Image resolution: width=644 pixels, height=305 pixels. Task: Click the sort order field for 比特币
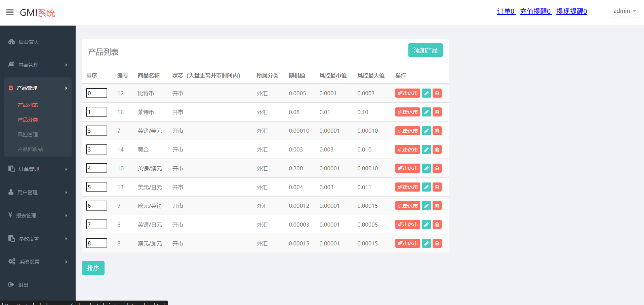96,93
